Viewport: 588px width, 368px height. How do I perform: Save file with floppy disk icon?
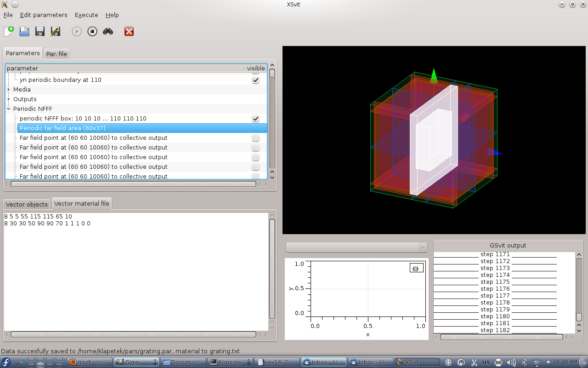40,31
